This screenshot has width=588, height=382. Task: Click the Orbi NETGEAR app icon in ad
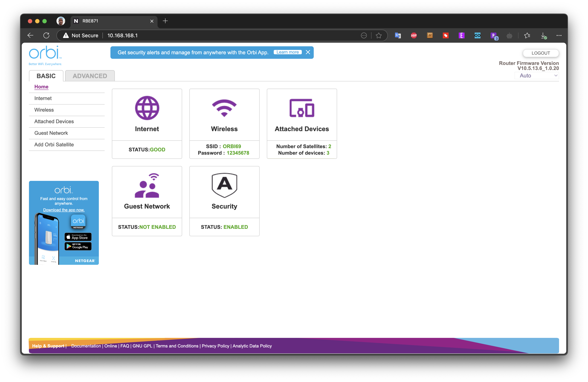click(x=78, y=222)
